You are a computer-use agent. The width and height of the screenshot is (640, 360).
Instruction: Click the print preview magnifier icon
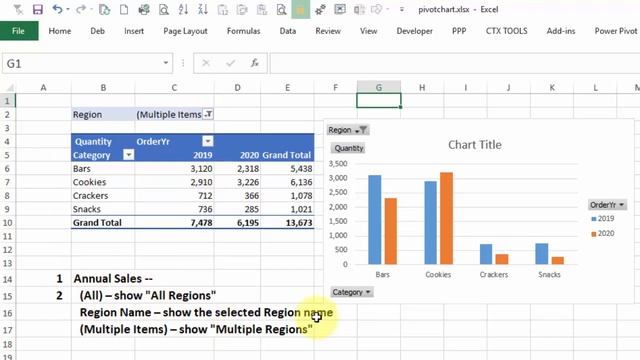(164, 9)
